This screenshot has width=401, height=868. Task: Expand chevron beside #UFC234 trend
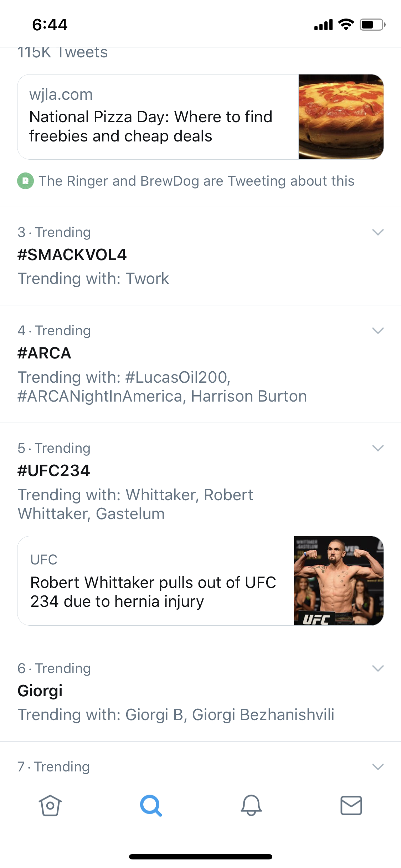pos(378,448)
